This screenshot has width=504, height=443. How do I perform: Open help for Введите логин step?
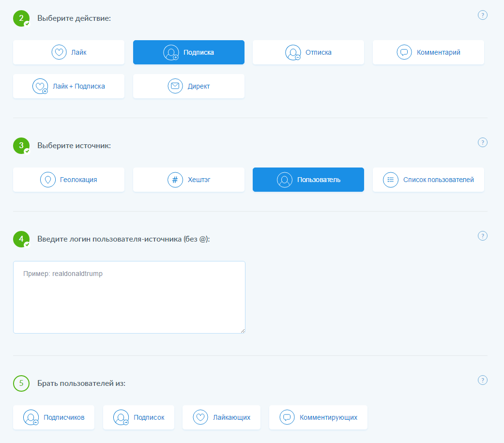click(482, 236)
